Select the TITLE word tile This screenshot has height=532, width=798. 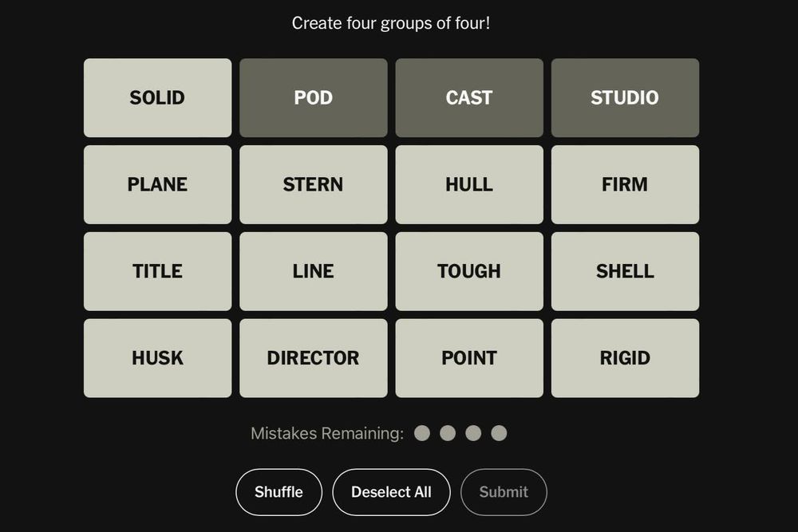click(157, 272)
